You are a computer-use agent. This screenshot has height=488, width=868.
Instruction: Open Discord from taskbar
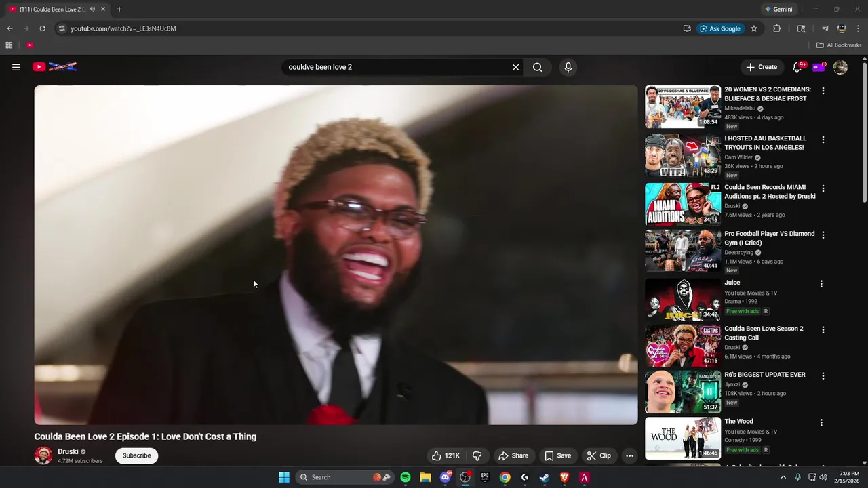[446, 477]
